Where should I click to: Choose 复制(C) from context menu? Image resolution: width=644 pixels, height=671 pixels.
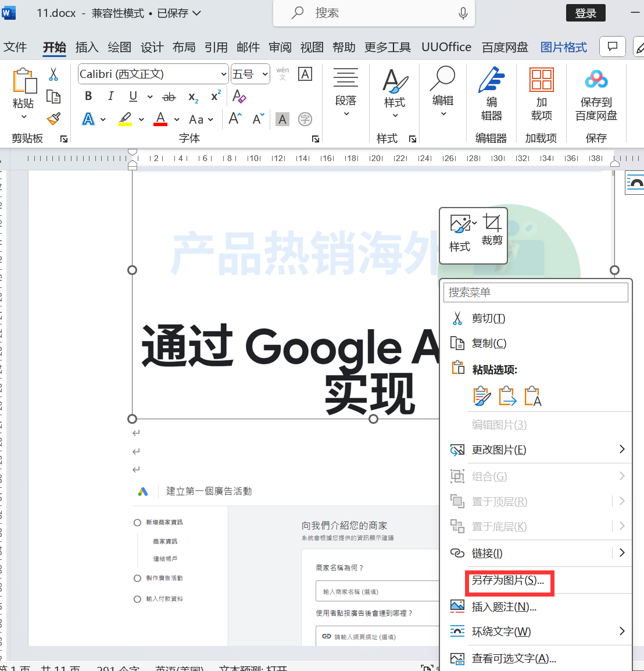pos(536,343)
